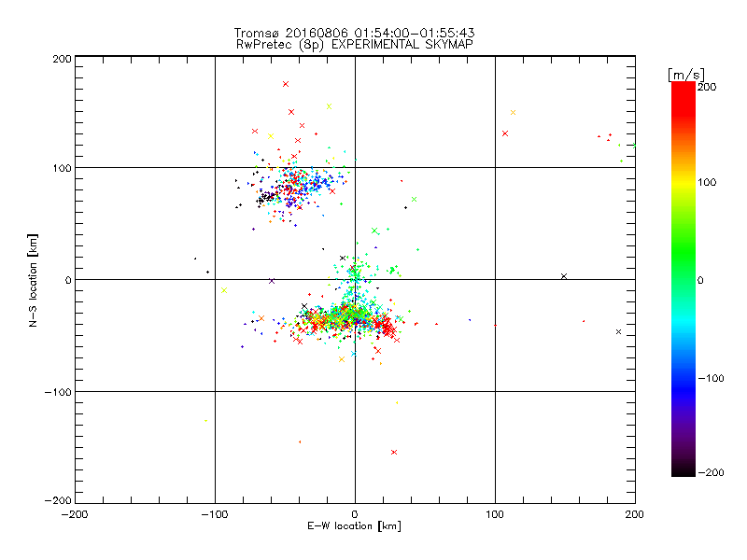Select the '200' tick on N-S axis
747x560 pixels.
pos(62,59)
